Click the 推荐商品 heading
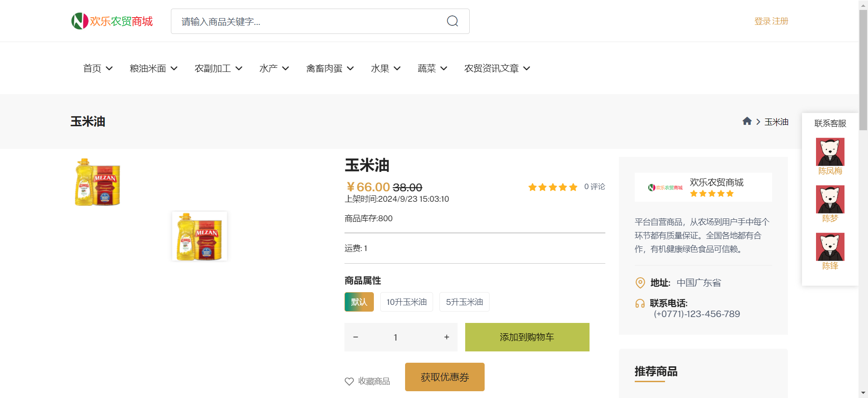Image resolution: width=868 pixels, height=398 pixels. point(656,371)
